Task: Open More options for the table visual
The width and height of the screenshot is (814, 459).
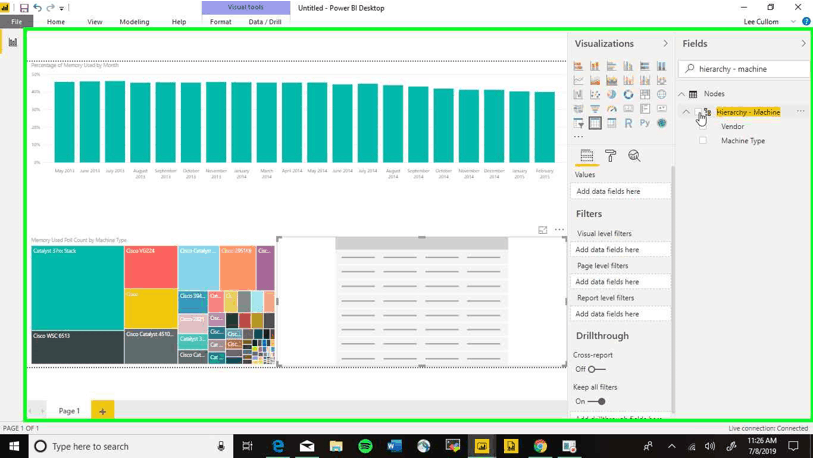Action: coord(559,230)
